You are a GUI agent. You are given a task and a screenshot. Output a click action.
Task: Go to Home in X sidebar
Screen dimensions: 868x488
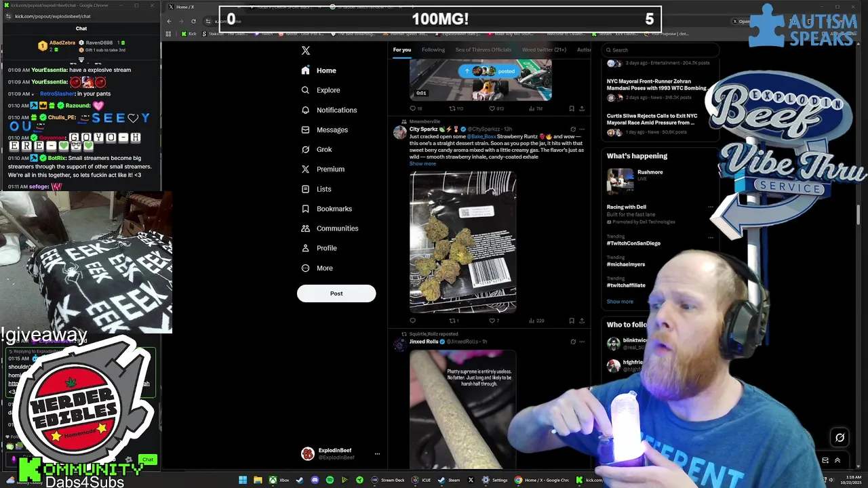(319, 70)
